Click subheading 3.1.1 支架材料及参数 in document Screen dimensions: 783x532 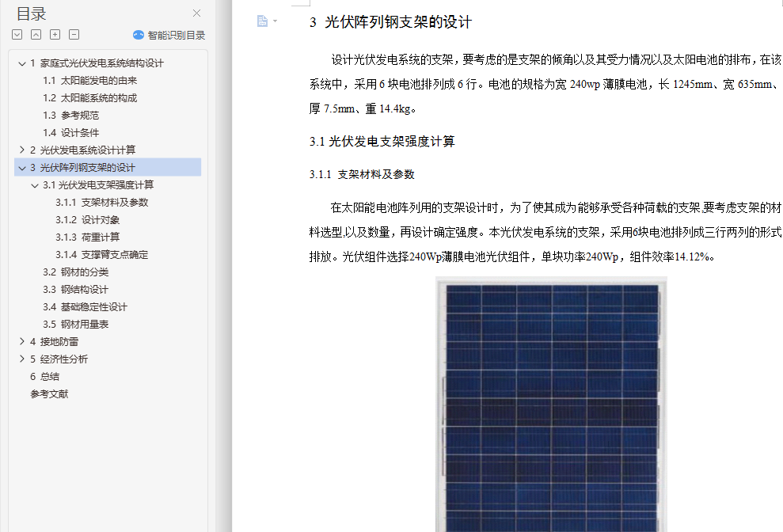coord(362,174)
